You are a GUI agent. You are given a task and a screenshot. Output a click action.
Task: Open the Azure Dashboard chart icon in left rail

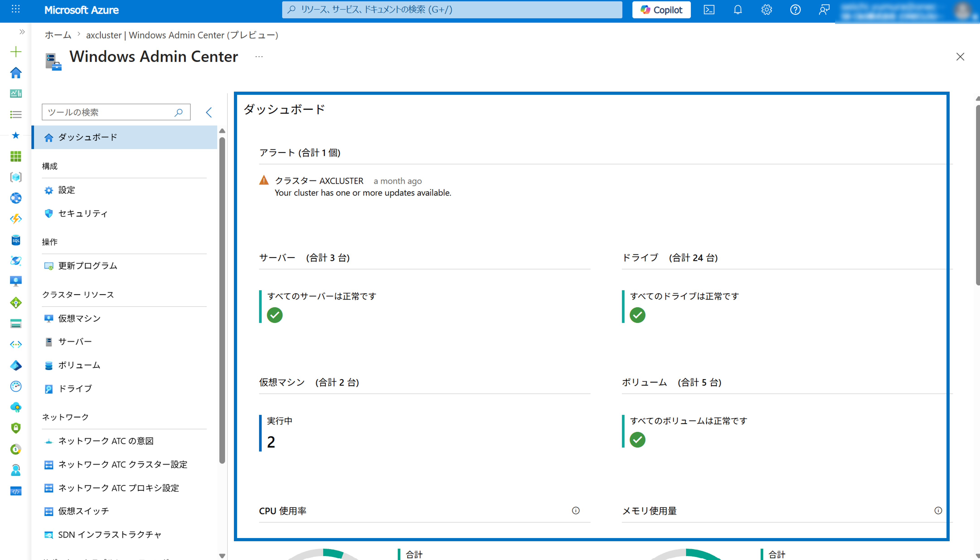pos(16,93)
